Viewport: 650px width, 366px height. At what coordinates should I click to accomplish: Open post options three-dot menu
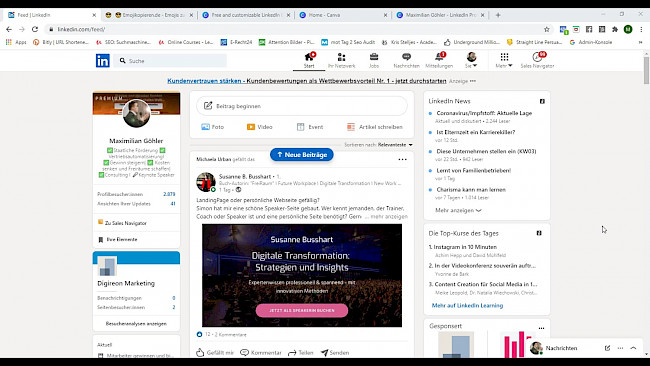[403, 159]
